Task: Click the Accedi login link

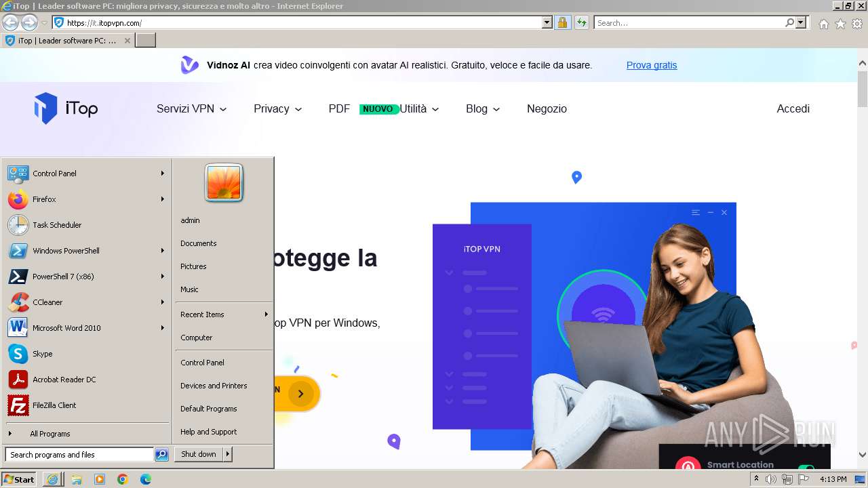Action: point(793,108)
